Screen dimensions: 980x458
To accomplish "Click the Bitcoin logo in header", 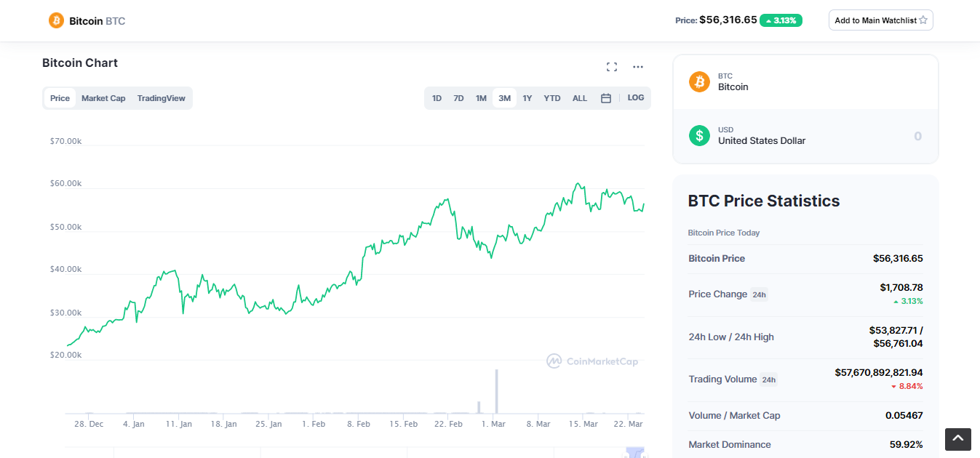I will pyautogui.click(x=56, y=20).
